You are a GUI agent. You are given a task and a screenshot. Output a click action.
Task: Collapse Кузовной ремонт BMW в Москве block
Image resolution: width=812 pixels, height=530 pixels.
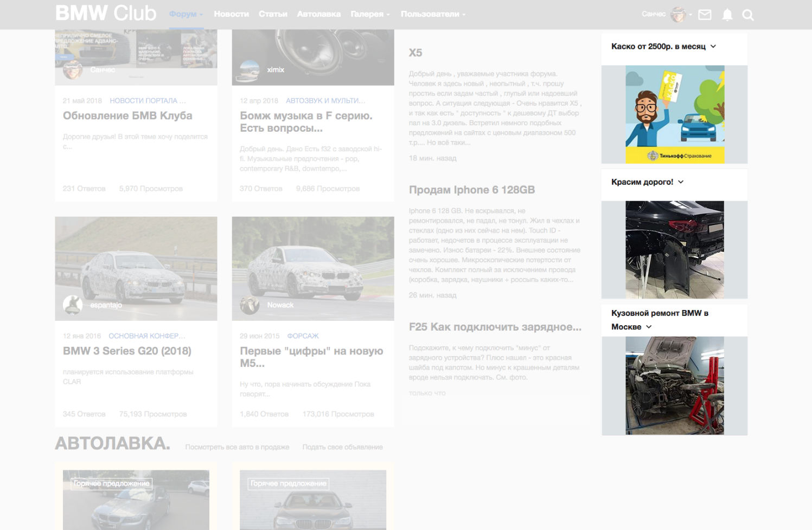pos(649,327)
